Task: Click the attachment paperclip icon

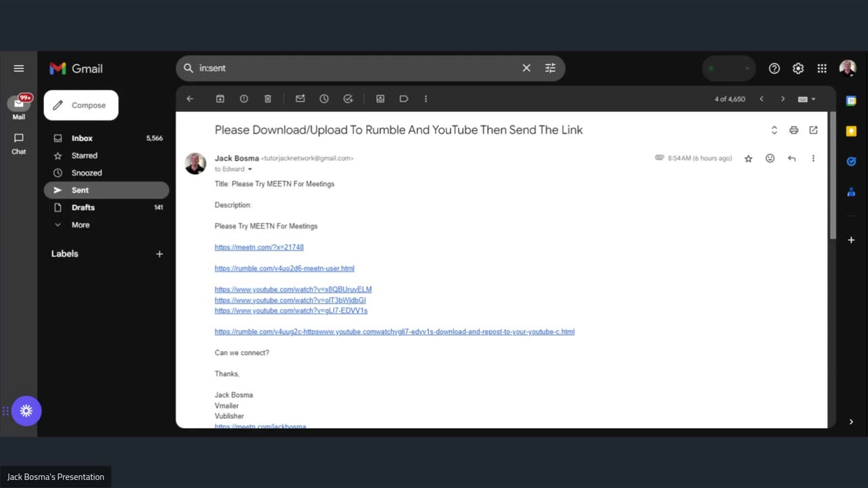Action: [x=659, y=158]
